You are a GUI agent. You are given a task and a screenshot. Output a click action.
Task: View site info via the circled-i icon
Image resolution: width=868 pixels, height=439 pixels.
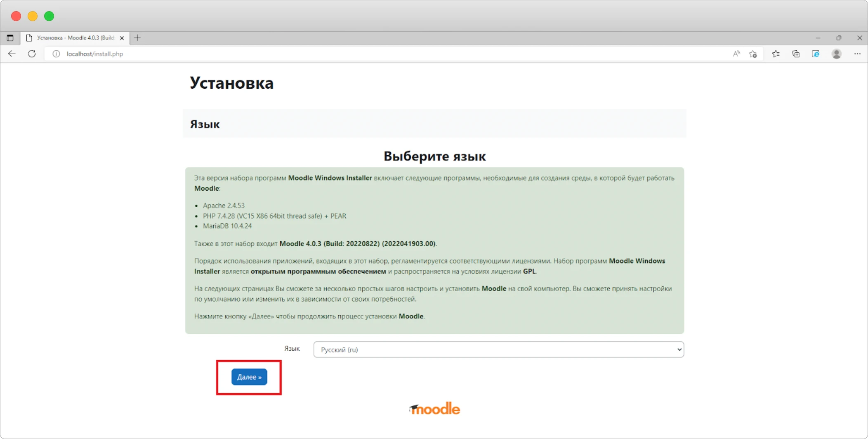(56, 54)
